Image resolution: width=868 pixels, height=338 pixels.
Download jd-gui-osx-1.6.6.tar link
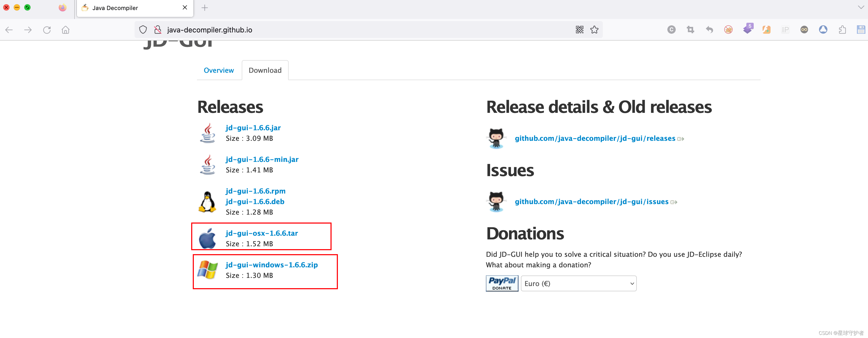tap(262, 233)
